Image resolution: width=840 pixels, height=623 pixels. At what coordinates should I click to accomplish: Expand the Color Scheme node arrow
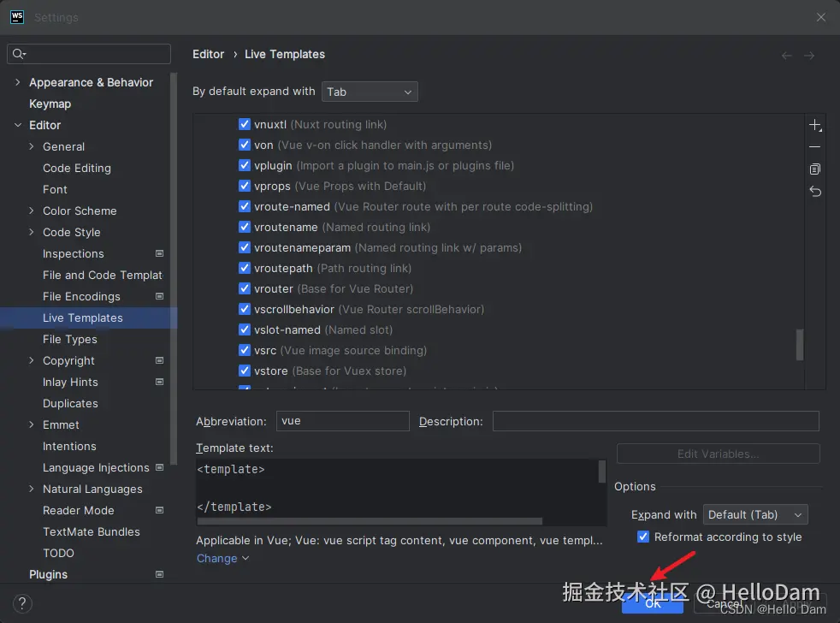click(x=31, y=211)
